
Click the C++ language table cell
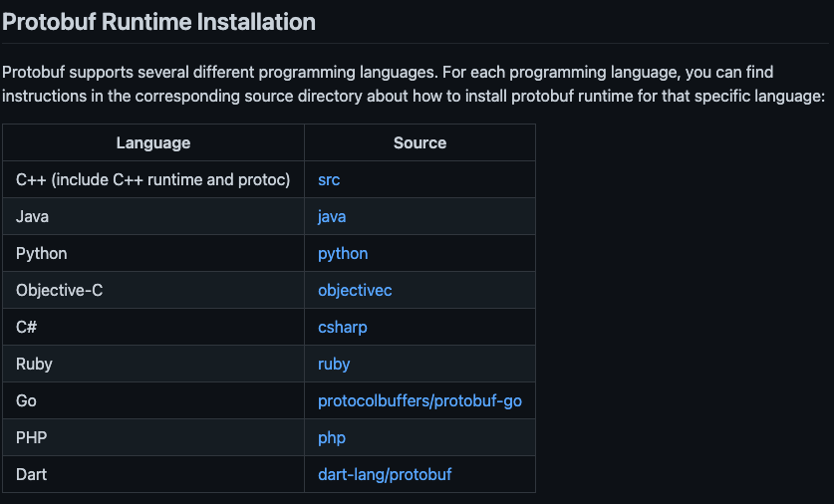tap(152, 180)
